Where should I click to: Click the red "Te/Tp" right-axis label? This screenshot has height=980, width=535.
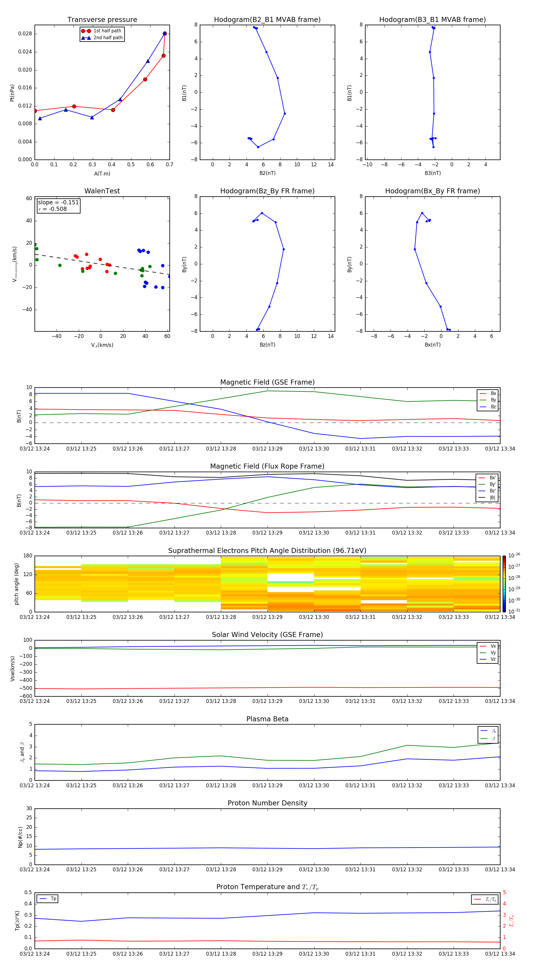click(x=512, y=921)
